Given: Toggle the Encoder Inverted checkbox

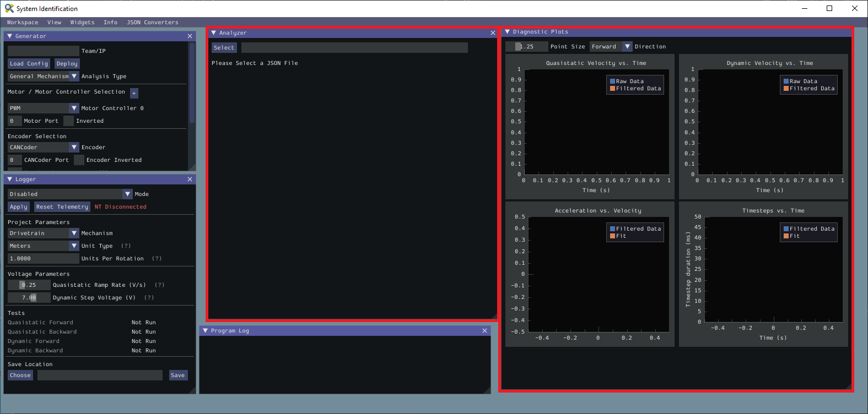Looking at the screenshot, I should coord(79,160).
